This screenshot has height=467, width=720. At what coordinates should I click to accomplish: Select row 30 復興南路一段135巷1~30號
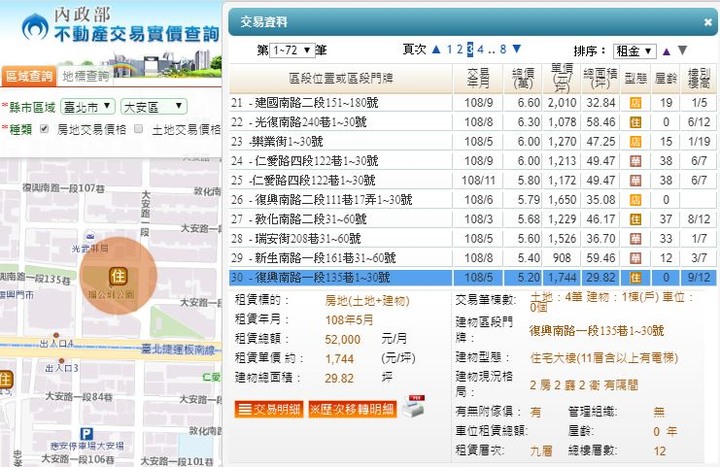coord(472,277)
